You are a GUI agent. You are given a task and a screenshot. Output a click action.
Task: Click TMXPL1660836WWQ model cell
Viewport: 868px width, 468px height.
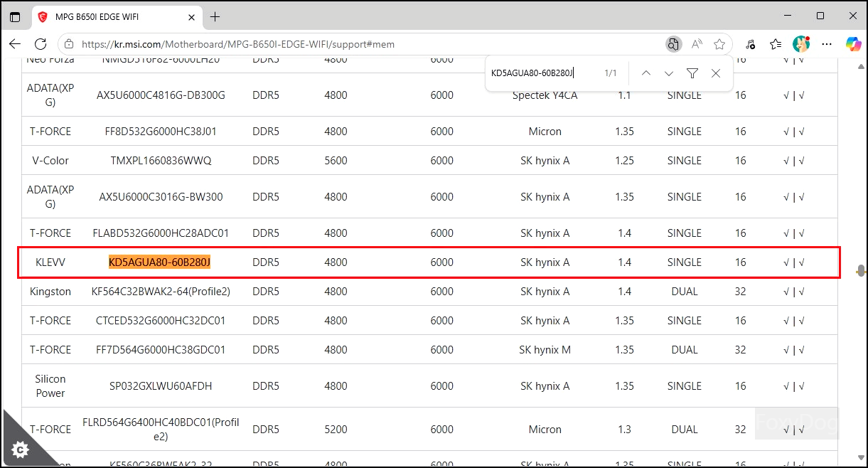tap(161, 161)
